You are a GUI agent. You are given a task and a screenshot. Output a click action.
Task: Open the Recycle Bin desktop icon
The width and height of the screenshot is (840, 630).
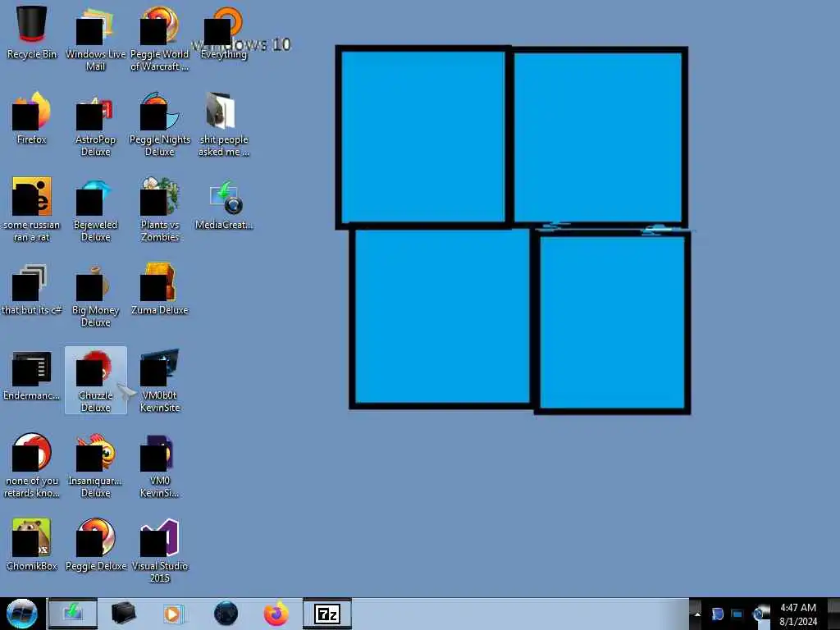coord(32,32)
